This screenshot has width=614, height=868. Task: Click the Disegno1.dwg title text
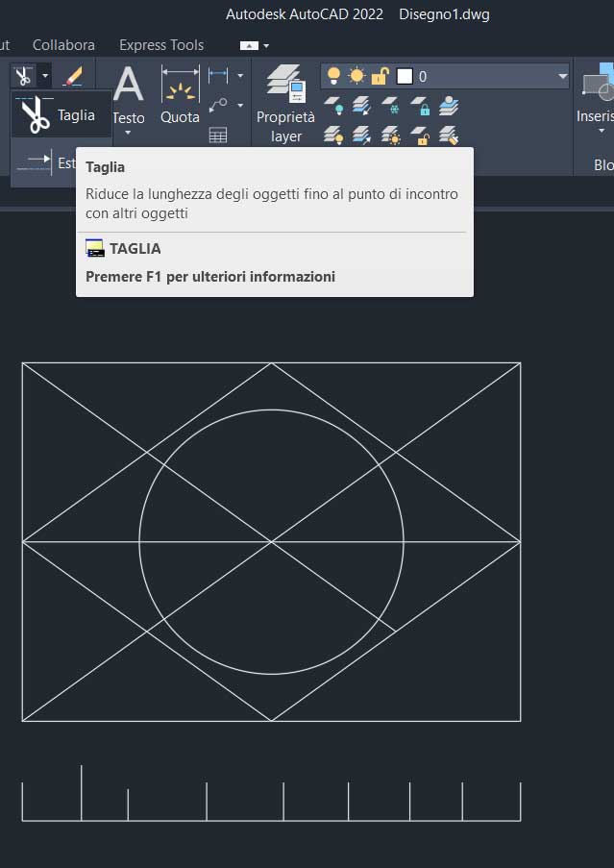pos(444,14)
